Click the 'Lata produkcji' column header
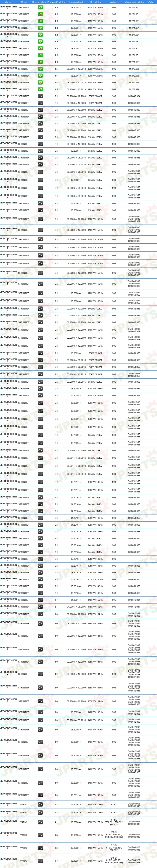The height and width of the screenshot is (868, 157). [x=76, y=2]
